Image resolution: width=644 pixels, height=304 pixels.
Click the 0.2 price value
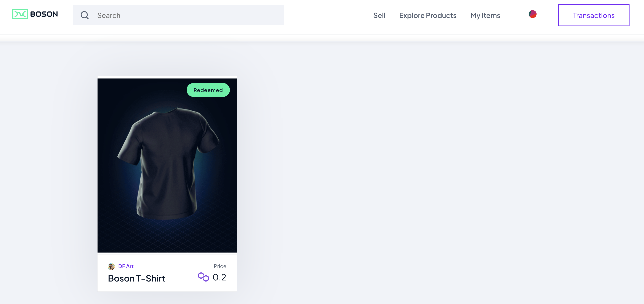(219, 277)
